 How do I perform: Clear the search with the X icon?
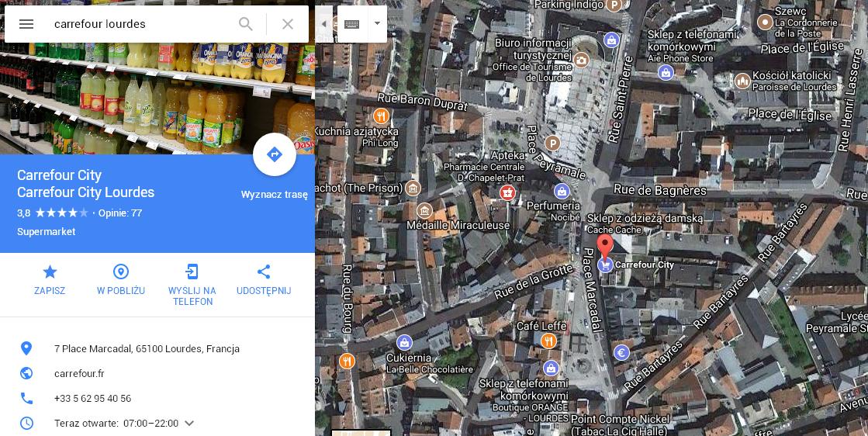pos(287,24)
